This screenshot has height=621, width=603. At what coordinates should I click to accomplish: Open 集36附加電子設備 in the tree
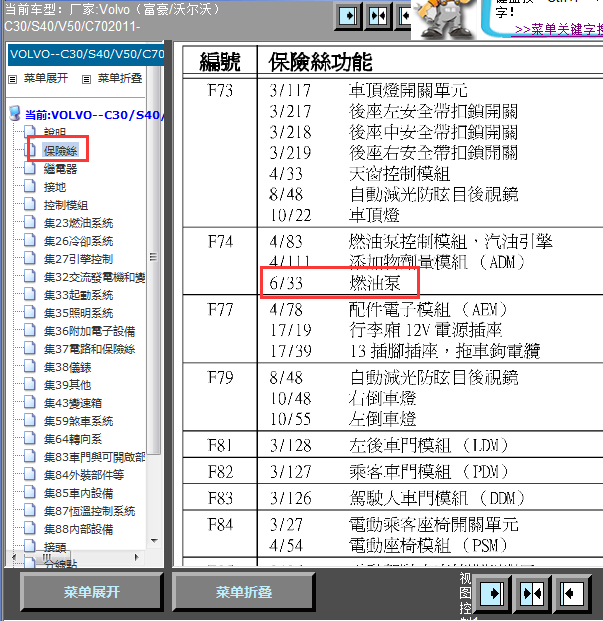point(89,331)
